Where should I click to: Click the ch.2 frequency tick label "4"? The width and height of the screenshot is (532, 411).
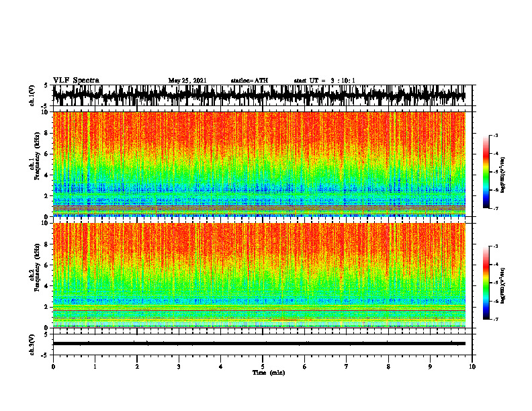(46, 286)
